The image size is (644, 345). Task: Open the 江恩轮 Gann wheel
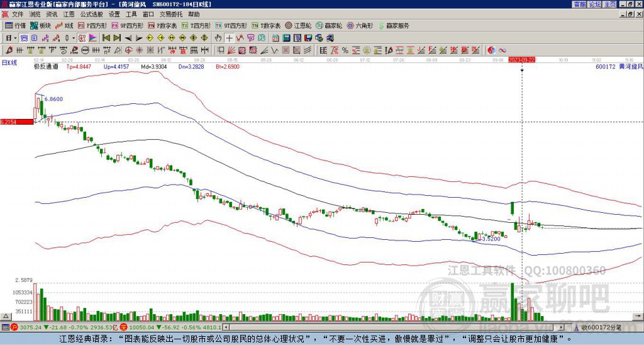[298, 25]
